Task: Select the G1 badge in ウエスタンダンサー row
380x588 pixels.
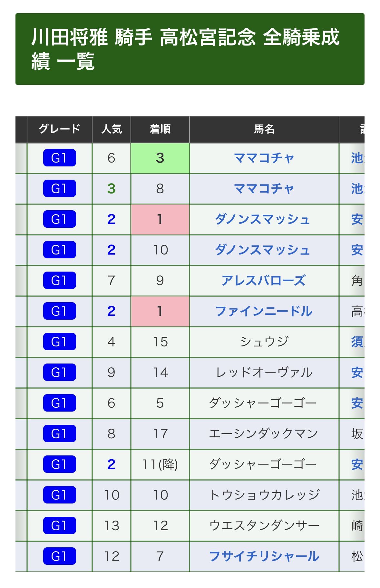Action: tap(59, 526)
